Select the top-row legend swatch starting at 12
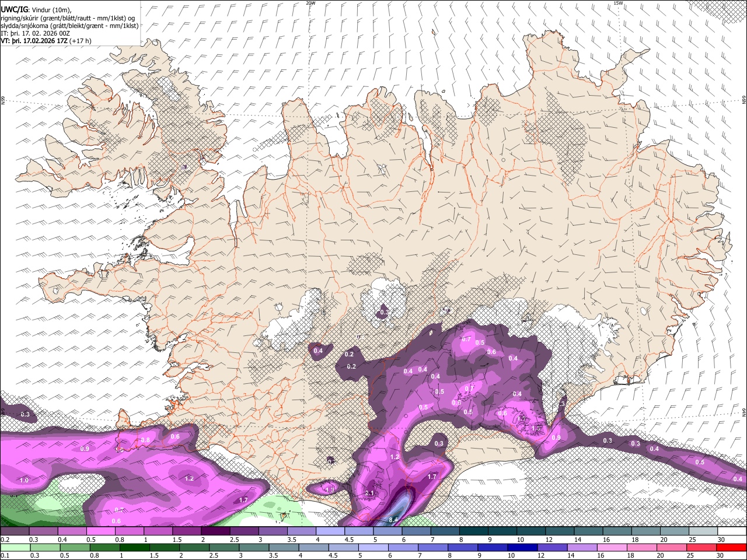747x560 pixels. [560, 531]
